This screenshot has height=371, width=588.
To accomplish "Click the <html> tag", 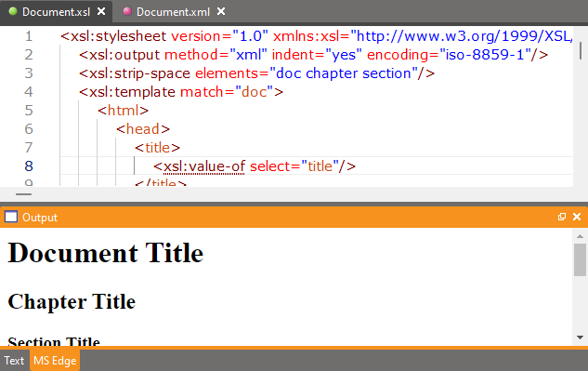I will (123, 111).
